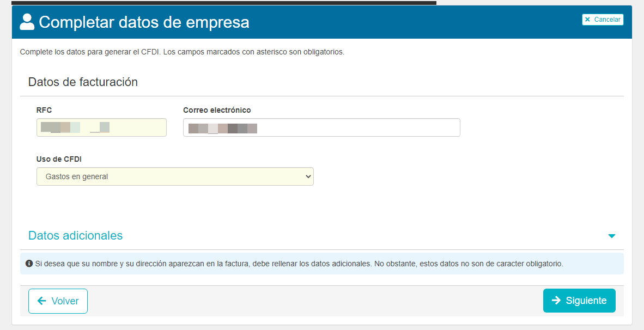Click the Datos adicionales heading
This screenshot has height=330, width=644.
[x=75, y=235]
